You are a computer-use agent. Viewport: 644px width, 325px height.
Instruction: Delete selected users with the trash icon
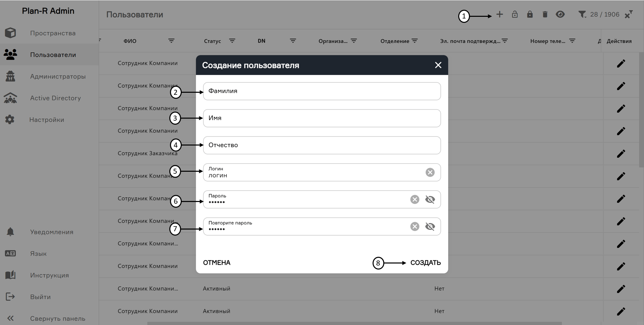tap(545, 14)
